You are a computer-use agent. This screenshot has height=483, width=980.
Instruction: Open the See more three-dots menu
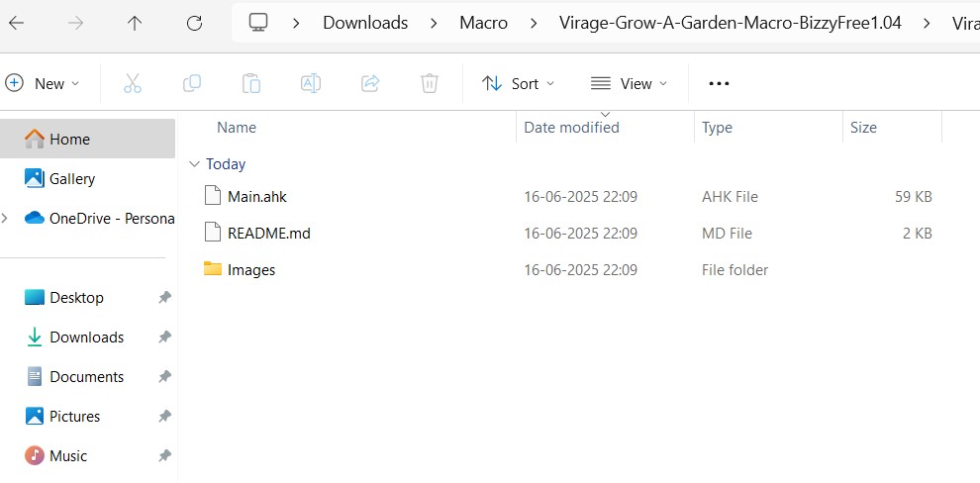[x=719, y=83]
